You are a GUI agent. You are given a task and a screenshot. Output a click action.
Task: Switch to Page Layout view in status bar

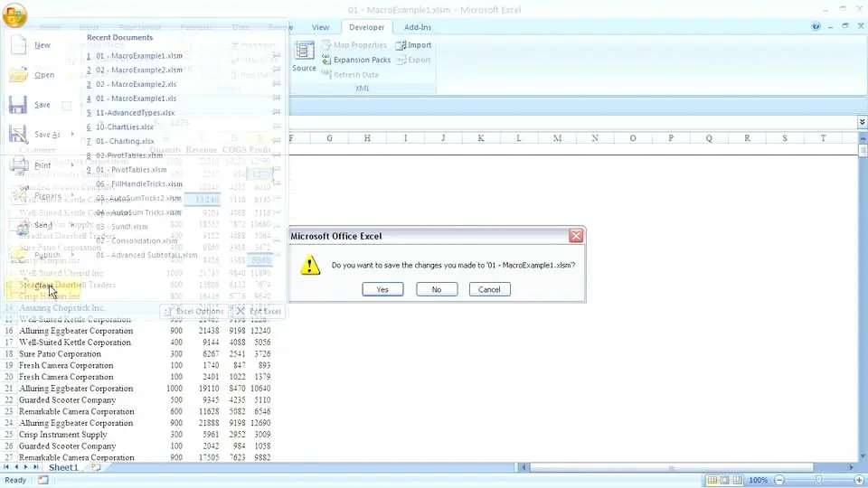pos(724,480)
